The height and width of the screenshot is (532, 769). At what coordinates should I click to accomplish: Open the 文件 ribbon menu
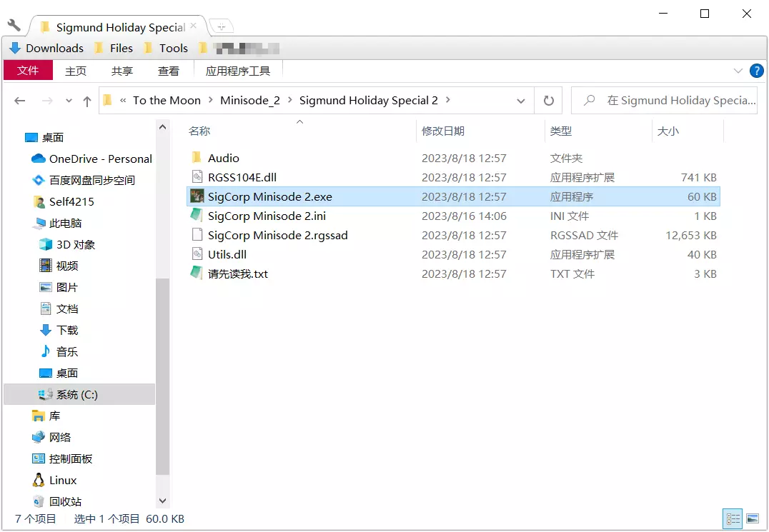point(28,71)
